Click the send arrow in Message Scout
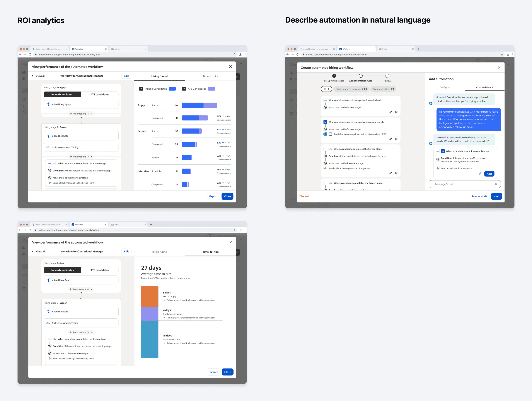This screenshot has width=532, height=401. pos(496,184)
